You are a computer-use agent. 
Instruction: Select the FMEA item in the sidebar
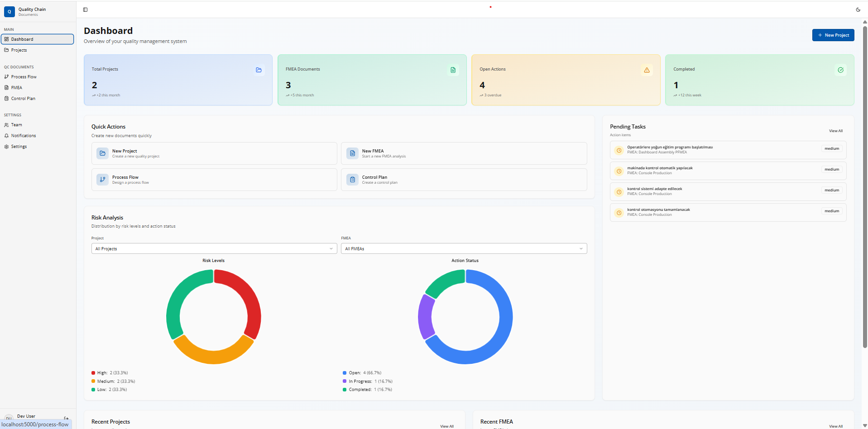17,87
